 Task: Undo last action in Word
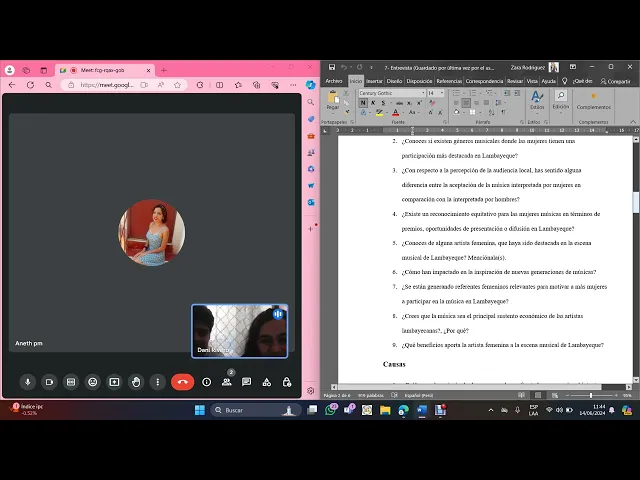click(344, 67)
